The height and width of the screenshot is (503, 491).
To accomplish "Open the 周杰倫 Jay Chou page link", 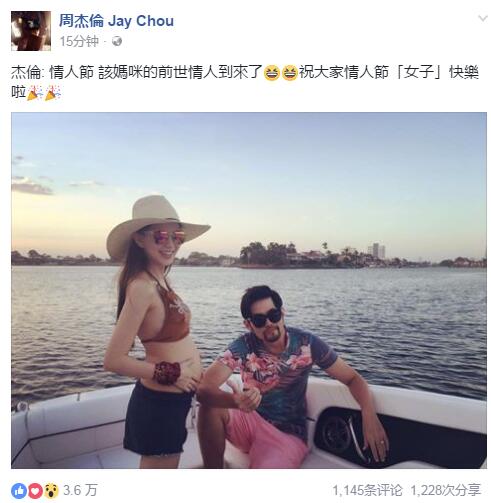I will [116, 21].
